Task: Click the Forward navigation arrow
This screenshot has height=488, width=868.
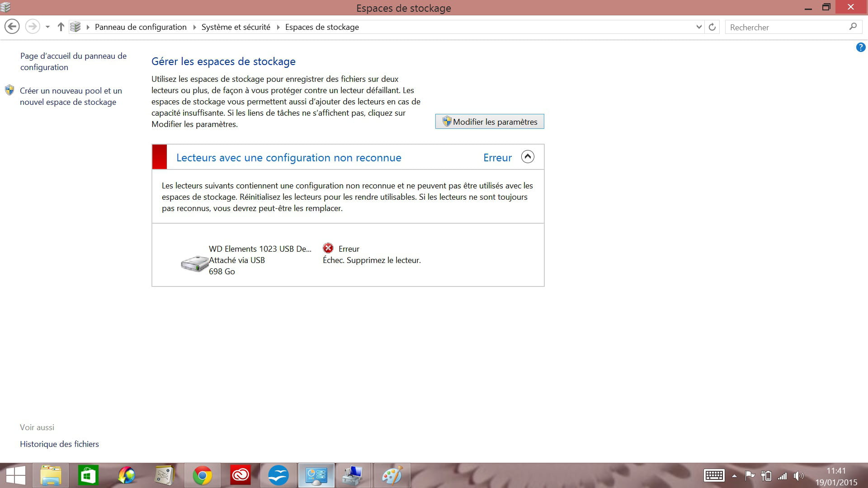Action: [x=32, y=27]
